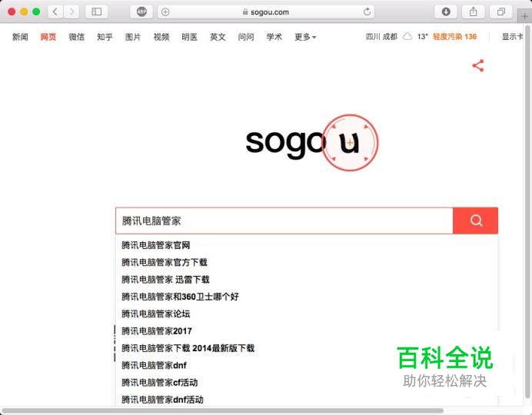The image size is (532, 415).
Task: Click the cloud weather icon
Action: 407,36
